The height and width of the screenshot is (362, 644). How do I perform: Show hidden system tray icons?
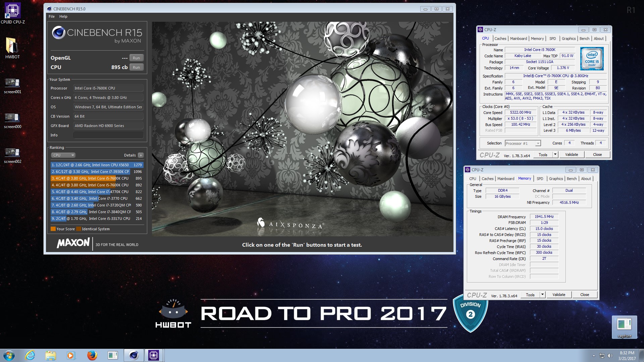tap(594, 356)
